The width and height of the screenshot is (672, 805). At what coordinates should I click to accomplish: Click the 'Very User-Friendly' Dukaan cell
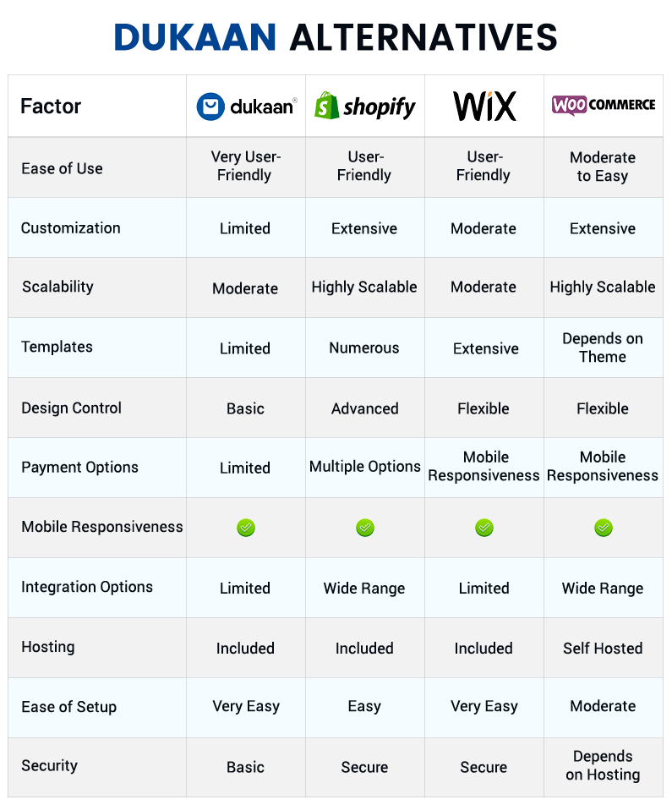[245, 166]
